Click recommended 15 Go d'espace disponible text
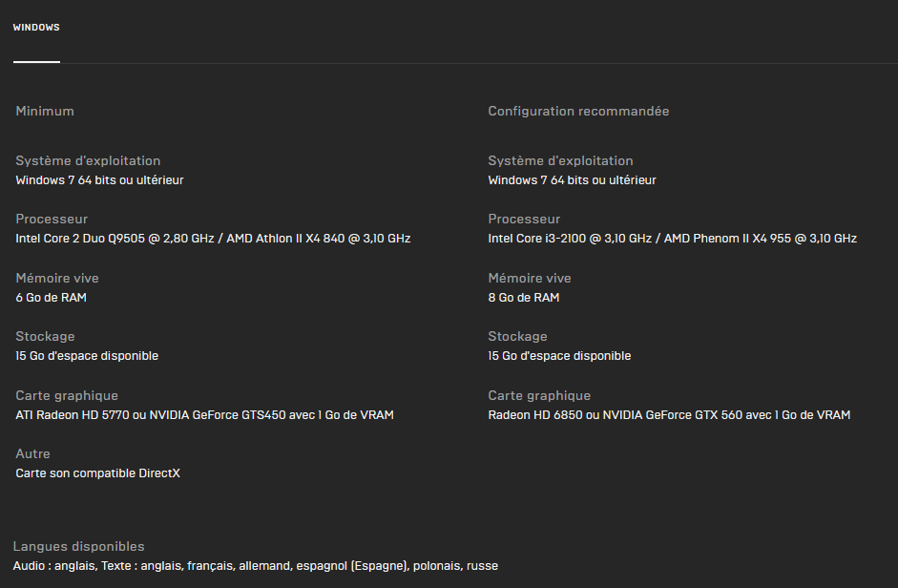898x588 pixels. (x=559, y=356)
